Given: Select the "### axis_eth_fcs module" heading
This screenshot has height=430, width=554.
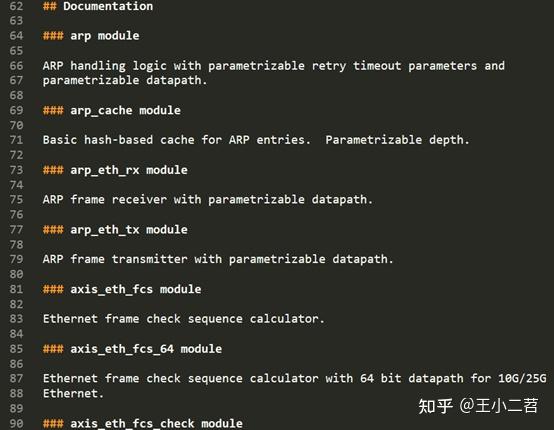Looking at the screenshot, I should [122, 290].
